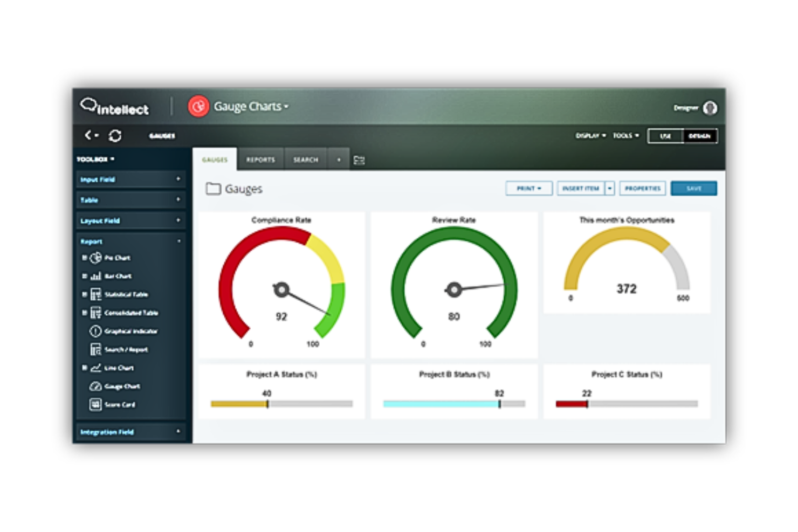
Task: Select the Gauge Chart tool
Action: point(120,386)
